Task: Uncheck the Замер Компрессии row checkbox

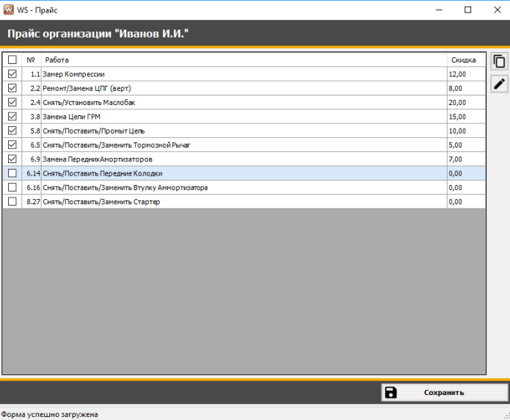Action: coord(12,74)
